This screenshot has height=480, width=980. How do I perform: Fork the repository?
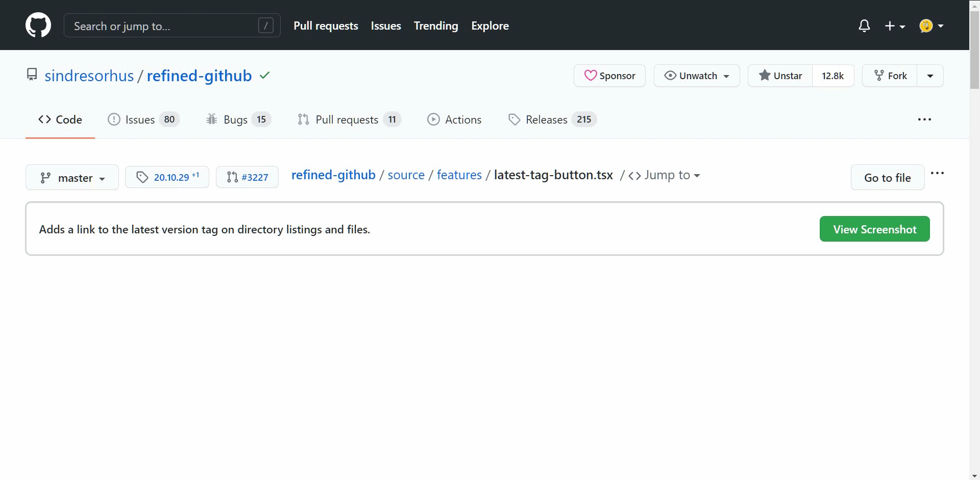[x=890, y=76]
